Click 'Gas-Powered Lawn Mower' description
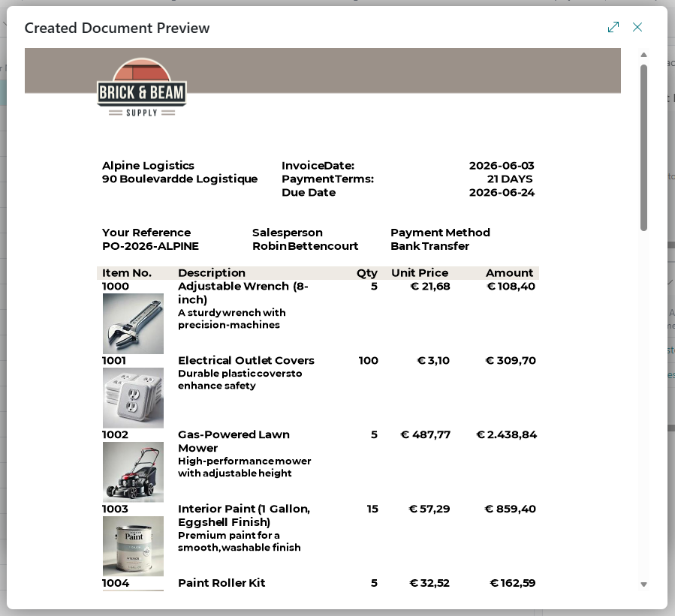Viewport: 675px width, 616px height. pyautogui.click(x=234, y=441)
